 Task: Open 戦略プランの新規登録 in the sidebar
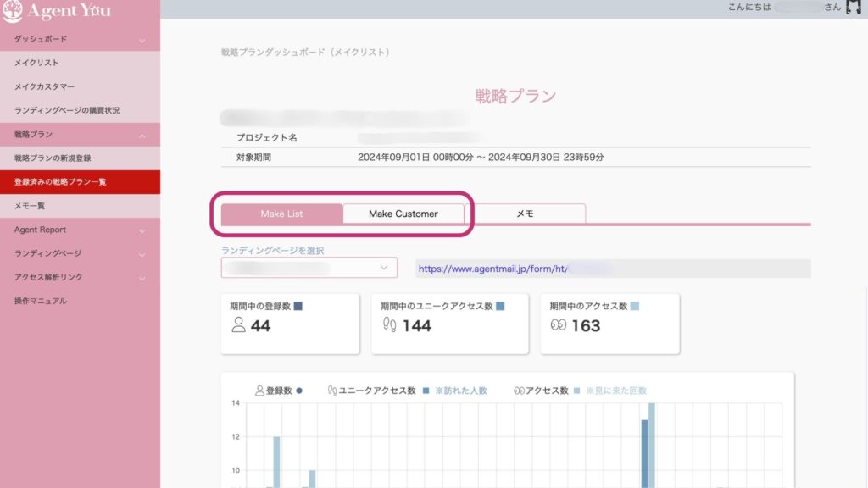click(x=53, y=158)
